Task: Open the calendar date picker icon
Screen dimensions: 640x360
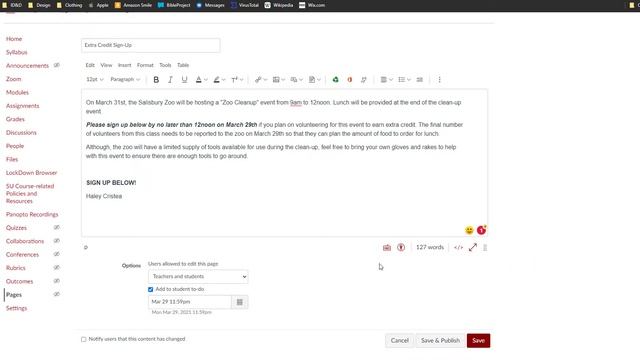Action: click(240, 302)
